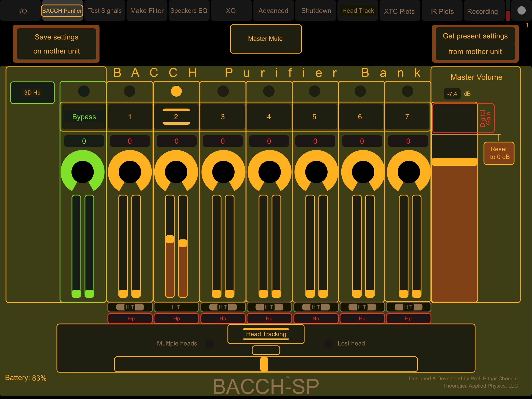The height and width of the screenshot is (399, 532).
Task: Toggle HT switch under slot 4
Action: 269,307
